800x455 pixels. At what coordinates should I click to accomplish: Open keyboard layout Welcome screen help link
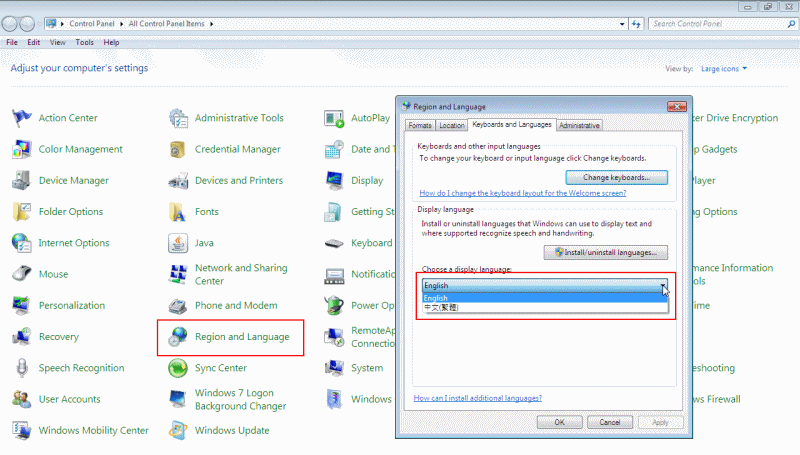(522, 193)
